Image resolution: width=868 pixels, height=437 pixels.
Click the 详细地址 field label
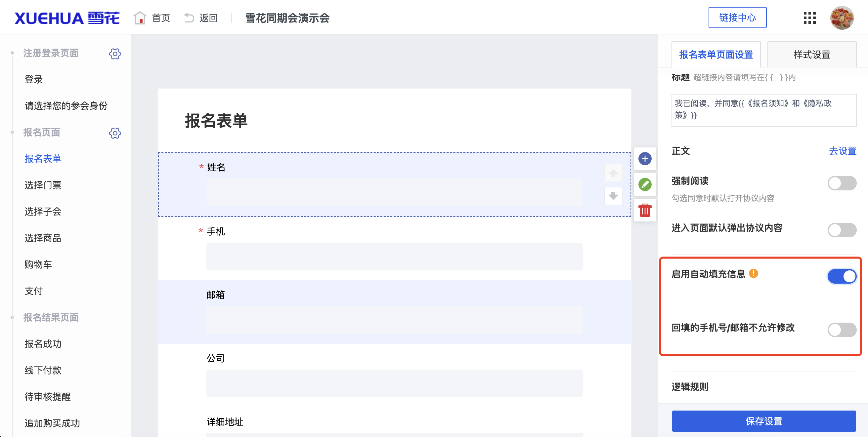(225, 421)
